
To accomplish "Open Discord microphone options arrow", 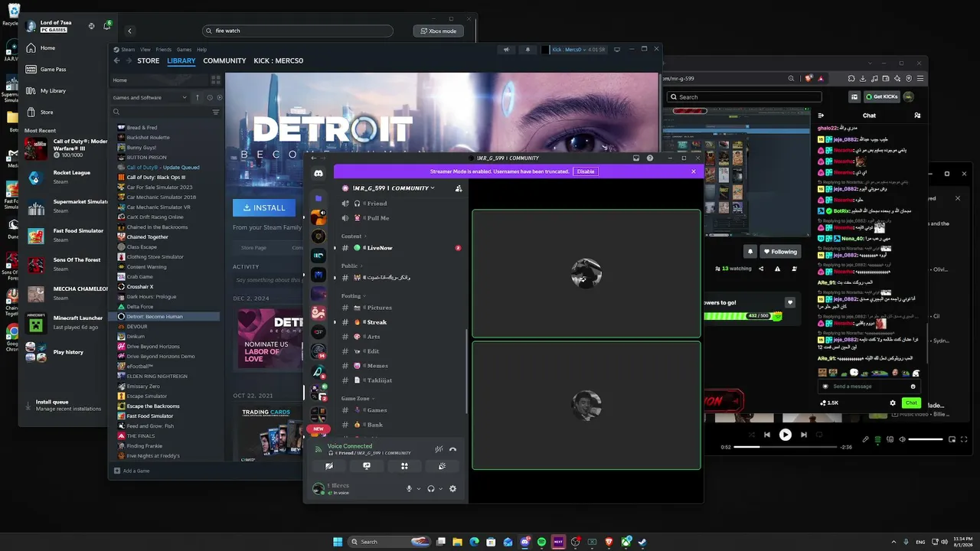I will [419, 488].
